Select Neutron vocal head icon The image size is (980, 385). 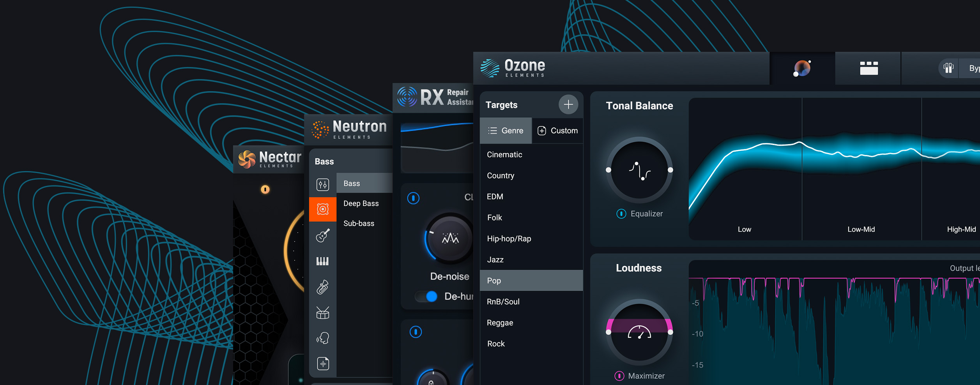tap(323, 338)
